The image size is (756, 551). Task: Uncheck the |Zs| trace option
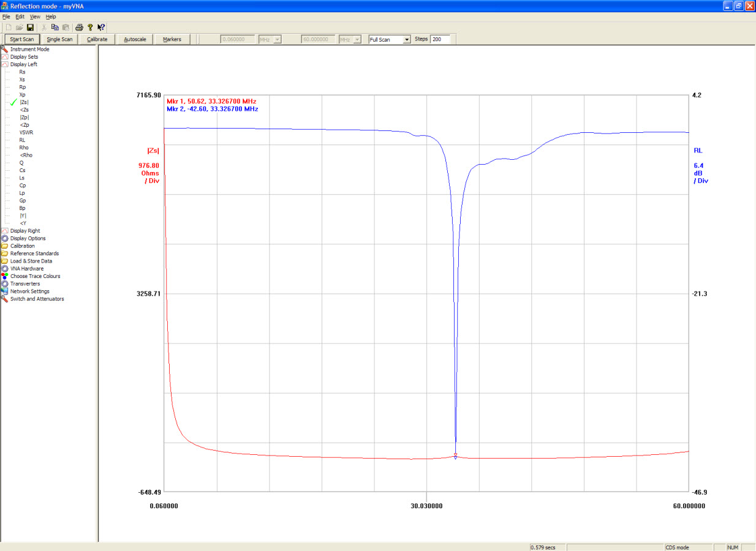(x=24, y=102)
